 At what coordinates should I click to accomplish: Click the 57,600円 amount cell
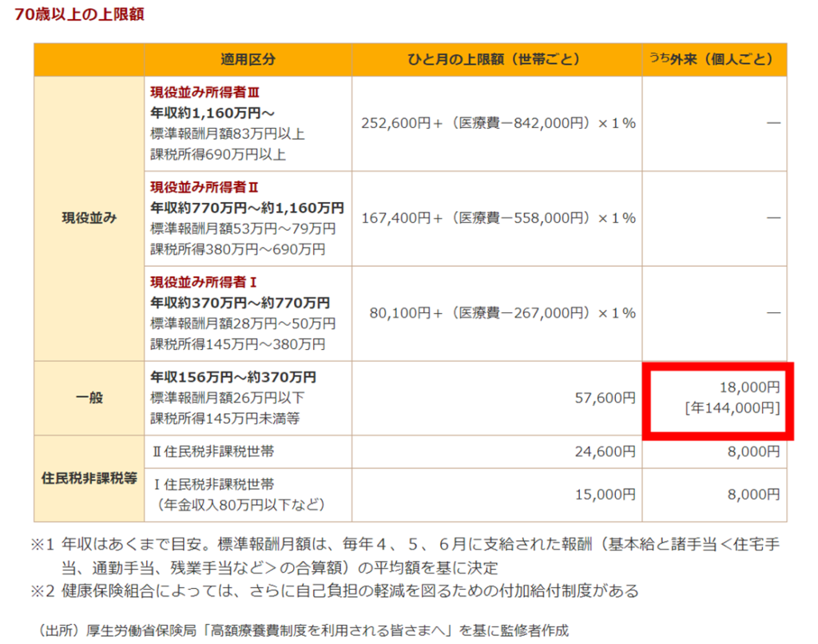(x=605, y=397)
